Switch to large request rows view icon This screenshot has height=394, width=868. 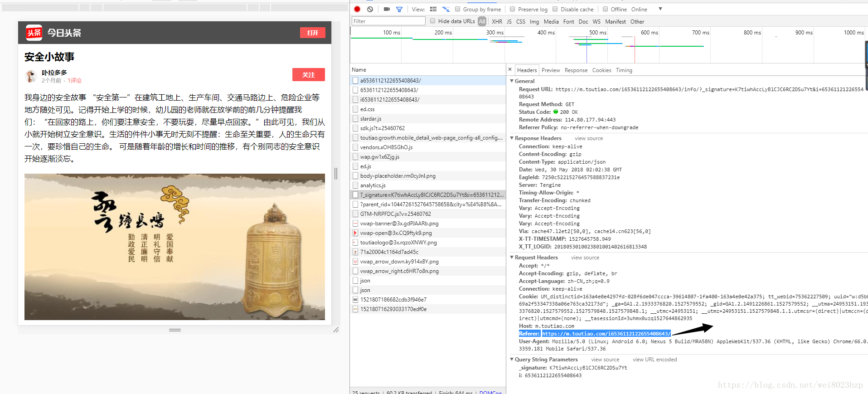433,9
